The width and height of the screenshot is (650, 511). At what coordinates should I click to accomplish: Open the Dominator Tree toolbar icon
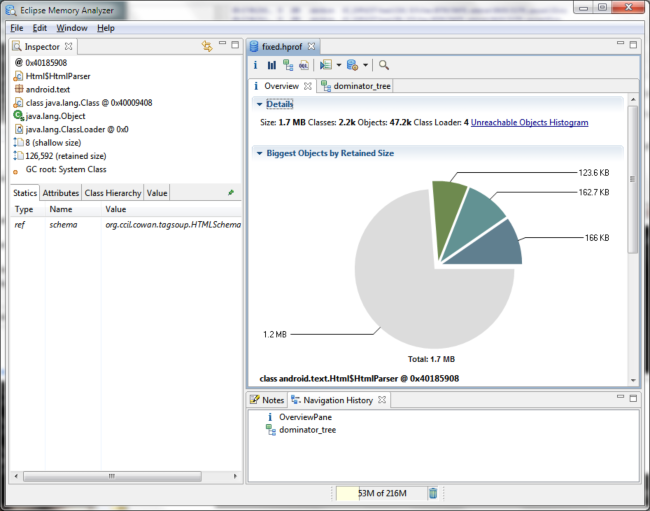[x=288, y=65]
